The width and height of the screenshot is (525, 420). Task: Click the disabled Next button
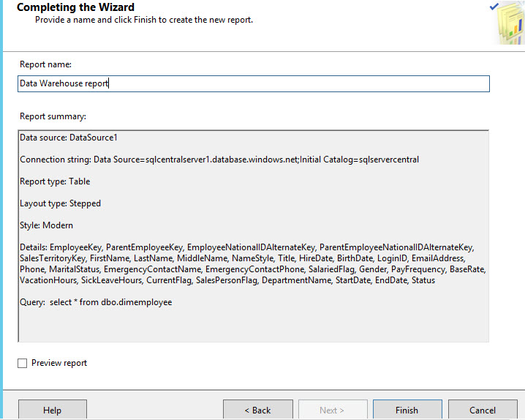[x=332, y=410]
